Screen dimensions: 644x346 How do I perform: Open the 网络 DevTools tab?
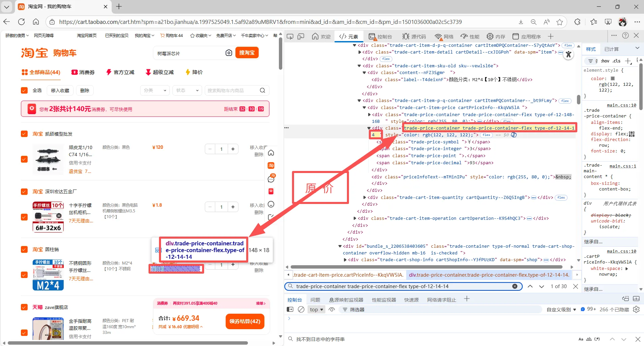[444, 36]
